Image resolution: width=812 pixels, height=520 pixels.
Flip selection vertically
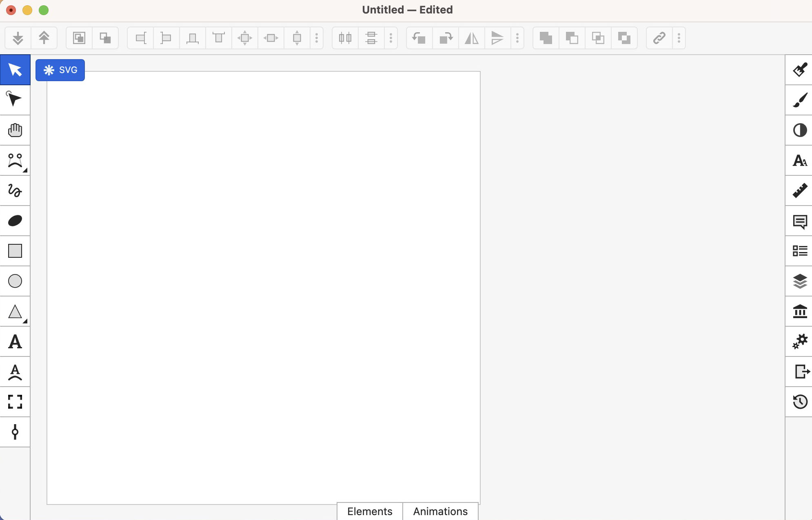tap(498, 38)
